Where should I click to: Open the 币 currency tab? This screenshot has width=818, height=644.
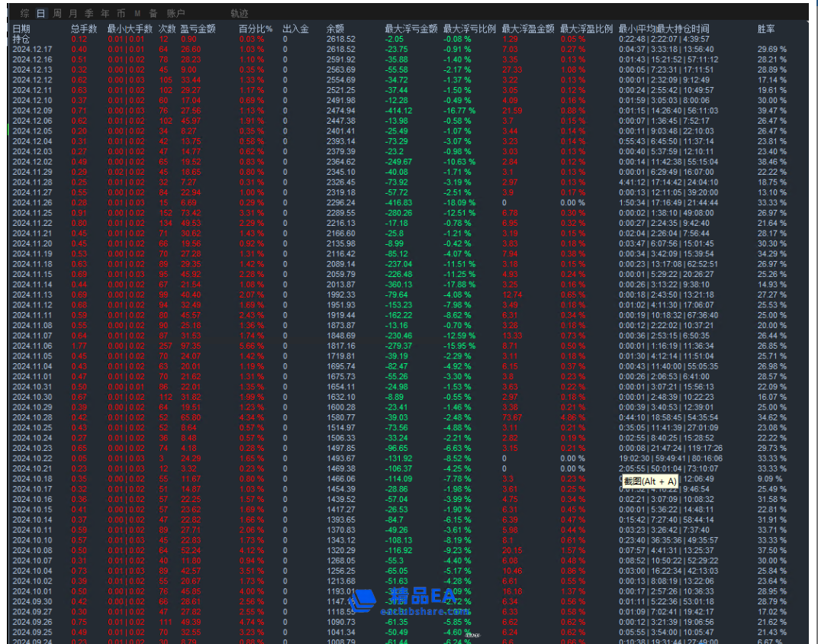121,14
